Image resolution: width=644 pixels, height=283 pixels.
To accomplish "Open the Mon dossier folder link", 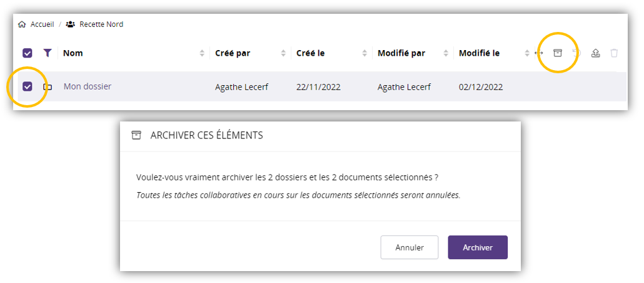I will click(88, 86).
